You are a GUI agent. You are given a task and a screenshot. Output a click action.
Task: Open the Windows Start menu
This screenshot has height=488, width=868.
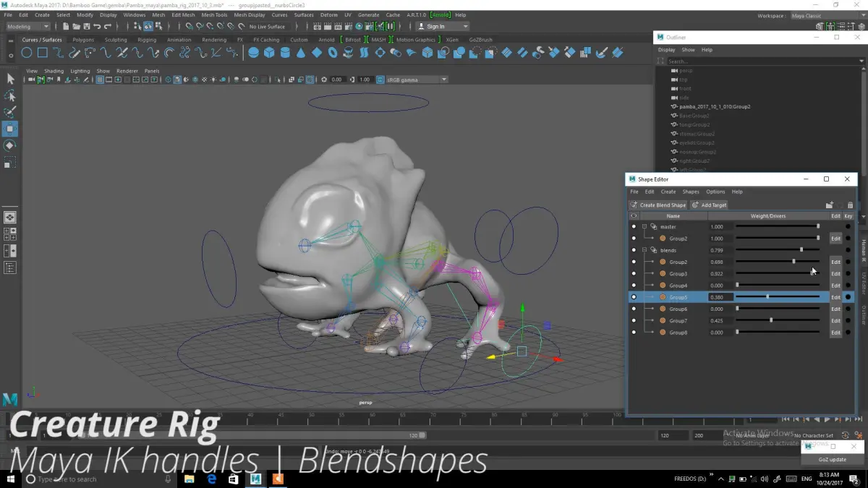[x=11, y=479]
